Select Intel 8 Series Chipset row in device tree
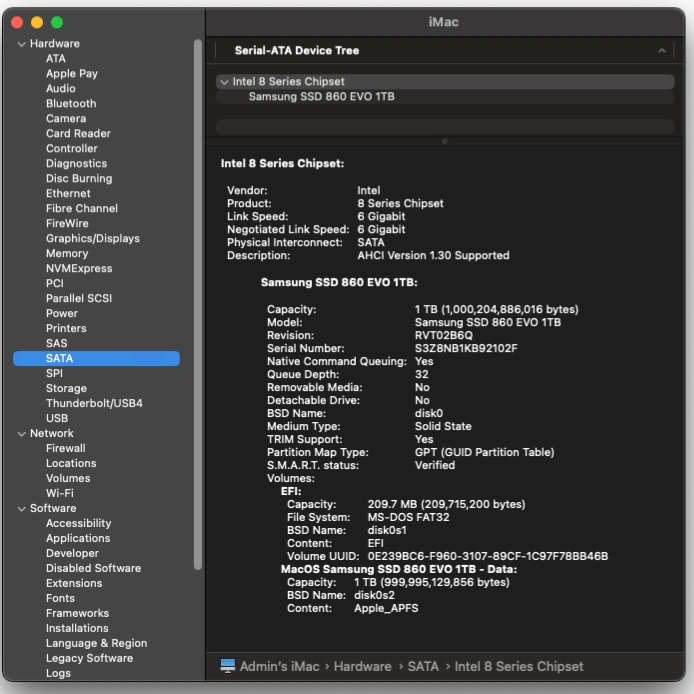 pyautogui.click(x=445, y=81)
